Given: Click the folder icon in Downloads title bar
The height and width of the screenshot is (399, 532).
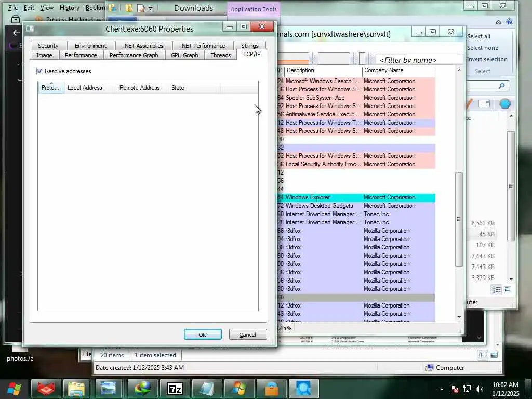Looking at the screenshot, I should coord(129,8).
